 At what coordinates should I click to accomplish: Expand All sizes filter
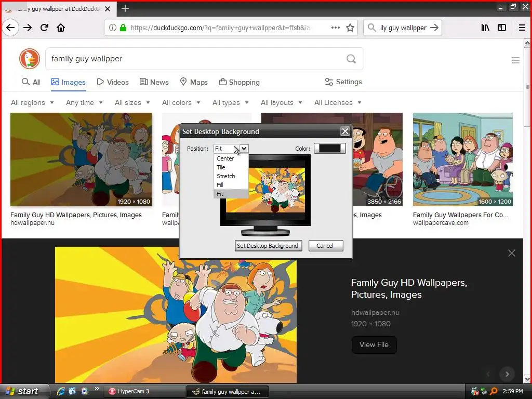pos(132,102)
